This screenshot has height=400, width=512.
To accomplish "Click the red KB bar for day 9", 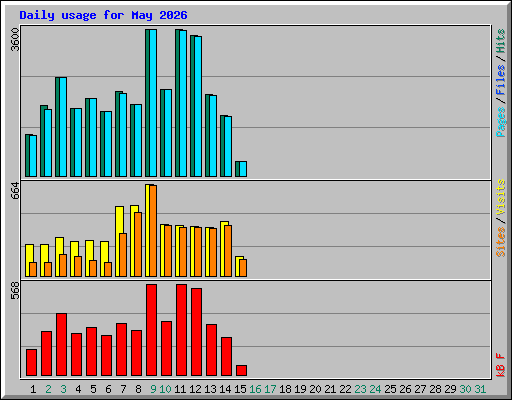I will point(152,330).
